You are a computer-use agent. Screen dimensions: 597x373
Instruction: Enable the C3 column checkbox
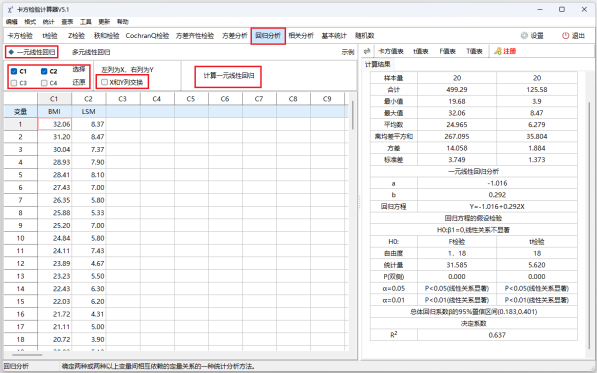[x=14, y=83]
